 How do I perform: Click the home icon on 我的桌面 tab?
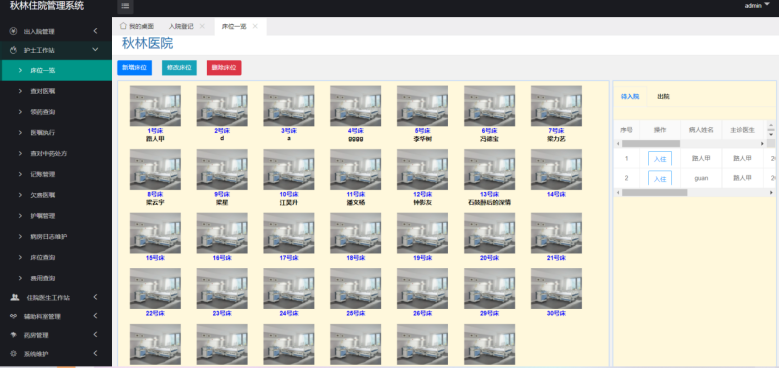coord(123,26)
